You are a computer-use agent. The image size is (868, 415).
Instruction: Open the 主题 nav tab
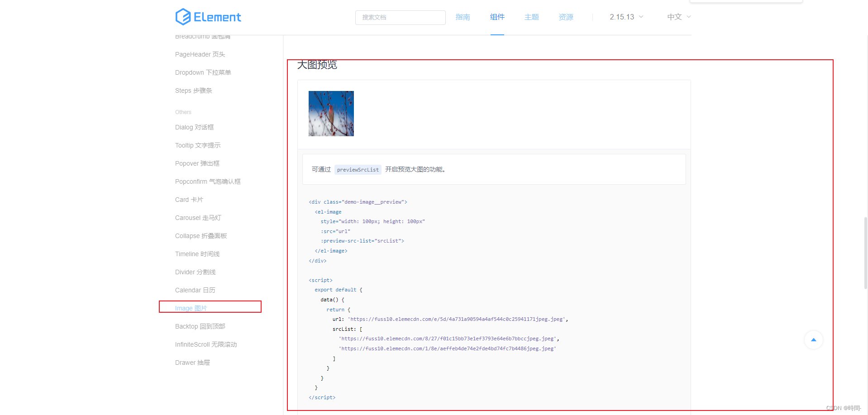tap(531, 17)
